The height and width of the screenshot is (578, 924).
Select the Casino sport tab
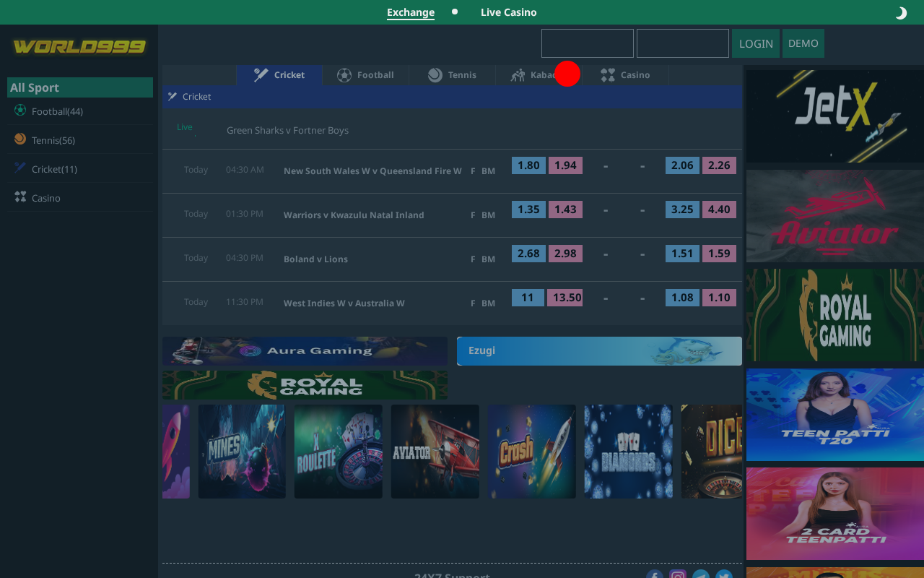coord(625,75)
